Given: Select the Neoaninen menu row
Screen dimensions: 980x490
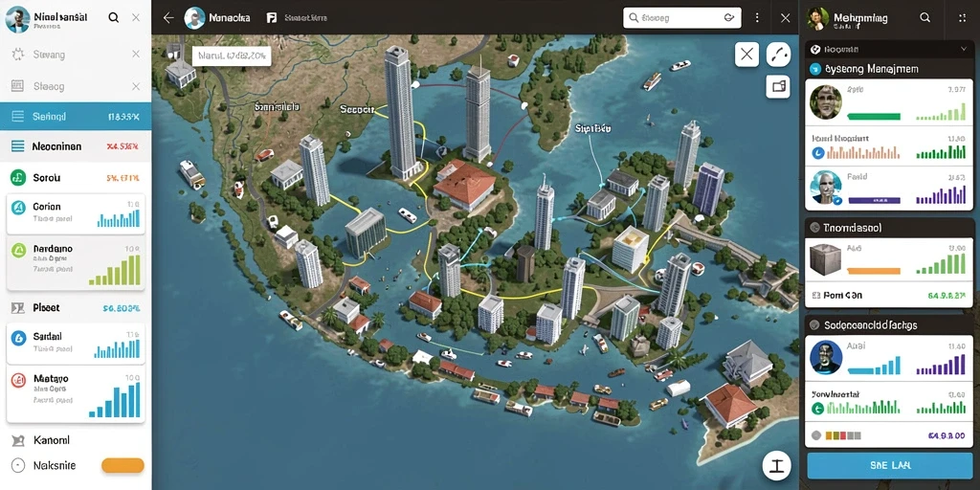Looking at the screenshot, I should [x=76, y=146].
